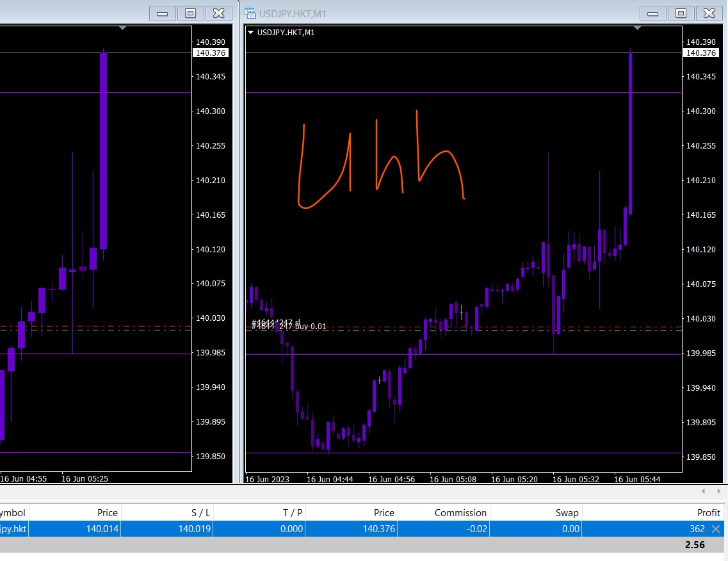Click scroll-left arrow above trade table
Screen dimensions: 728x561
[x=704, y=491]
